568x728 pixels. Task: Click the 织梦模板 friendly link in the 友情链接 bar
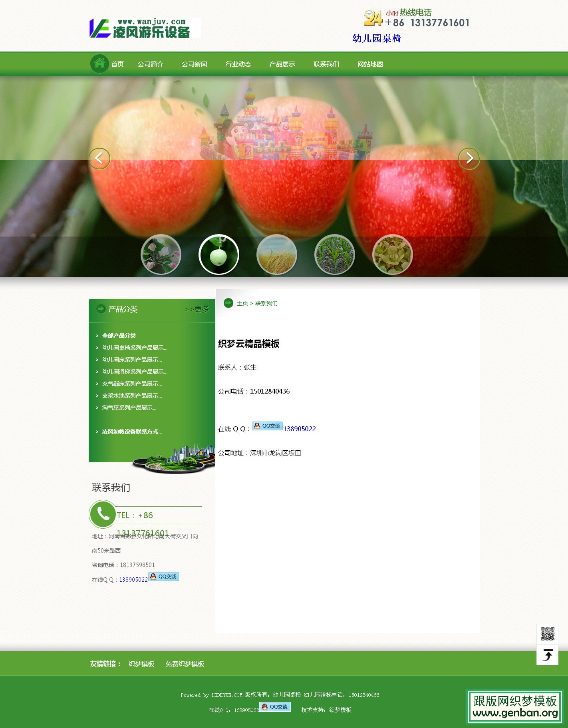tap(141, 664)
